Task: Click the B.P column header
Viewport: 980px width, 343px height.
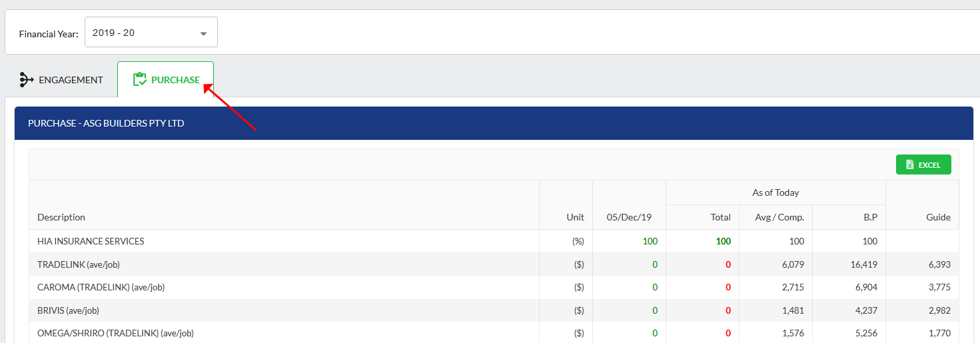Action: click(869, 217)
